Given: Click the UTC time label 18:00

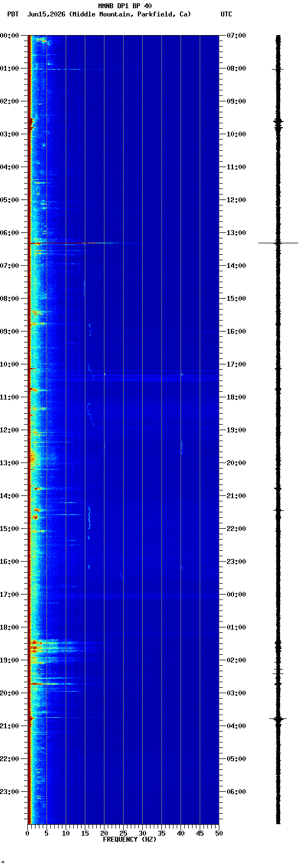Looking at the screenshot, I should click(236, 397).
